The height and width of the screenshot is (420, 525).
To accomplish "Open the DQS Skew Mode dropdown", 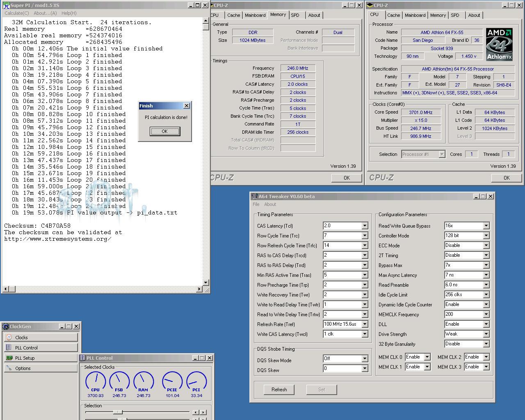I will tap(365, 358).
